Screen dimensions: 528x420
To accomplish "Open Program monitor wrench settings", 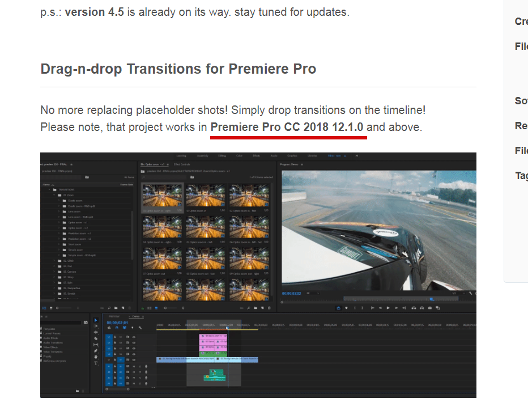I will [x=470, y=294].
